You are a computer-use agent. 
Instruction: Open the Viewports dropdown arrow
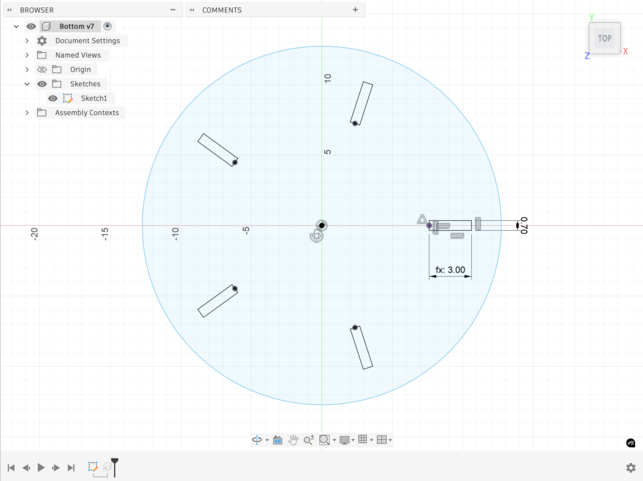390,440
